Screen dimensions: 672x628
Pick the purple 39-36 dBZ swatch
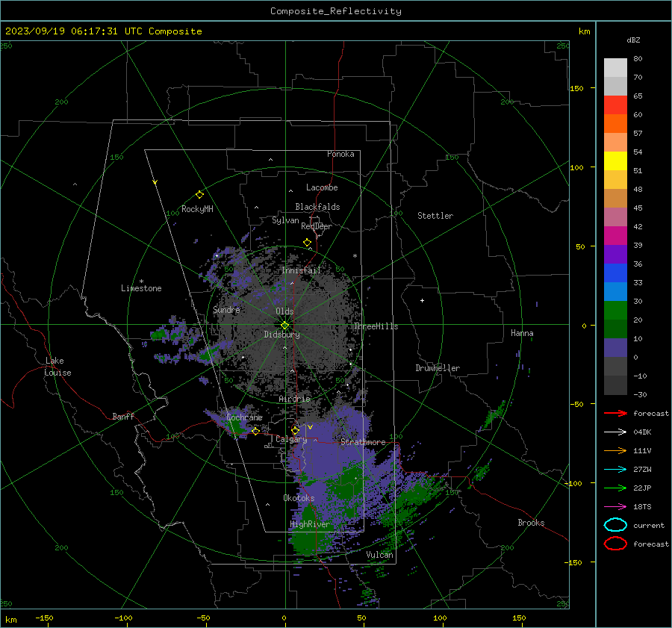[x=615, y=254]
